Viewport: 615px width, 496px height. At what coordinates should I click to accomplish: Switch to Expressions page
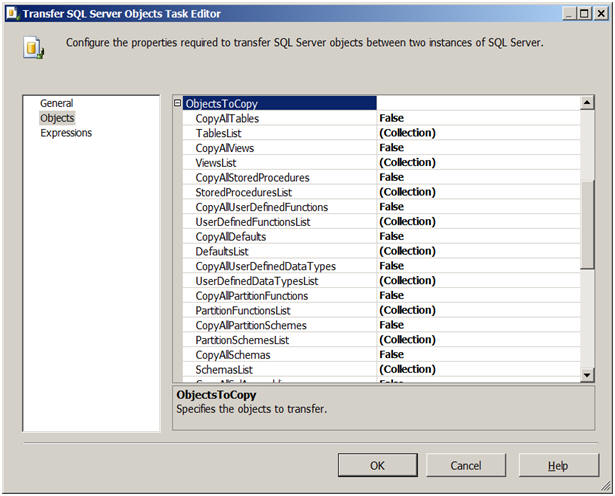pos(66,133)
